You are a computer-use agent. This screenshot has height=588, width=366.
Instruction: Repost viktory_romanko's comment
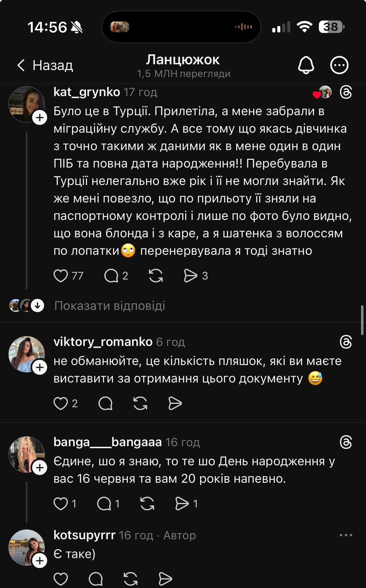point(140,404)
